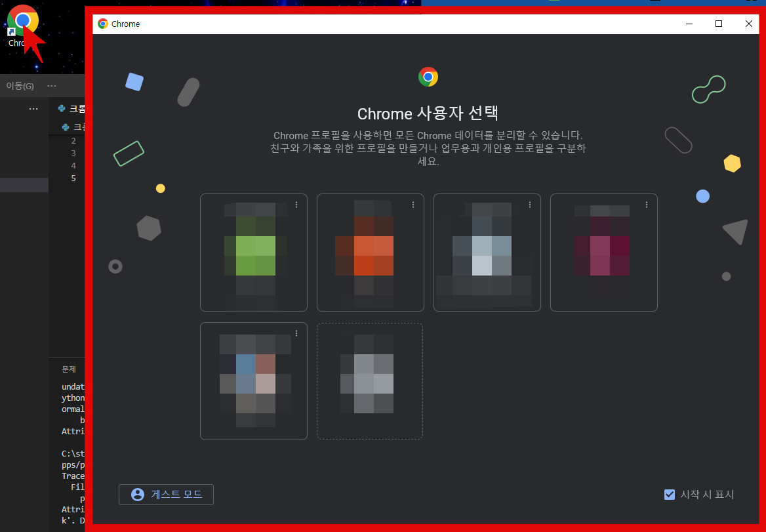
Task: Select the orange avatar profile card
Action: [370, 253]
